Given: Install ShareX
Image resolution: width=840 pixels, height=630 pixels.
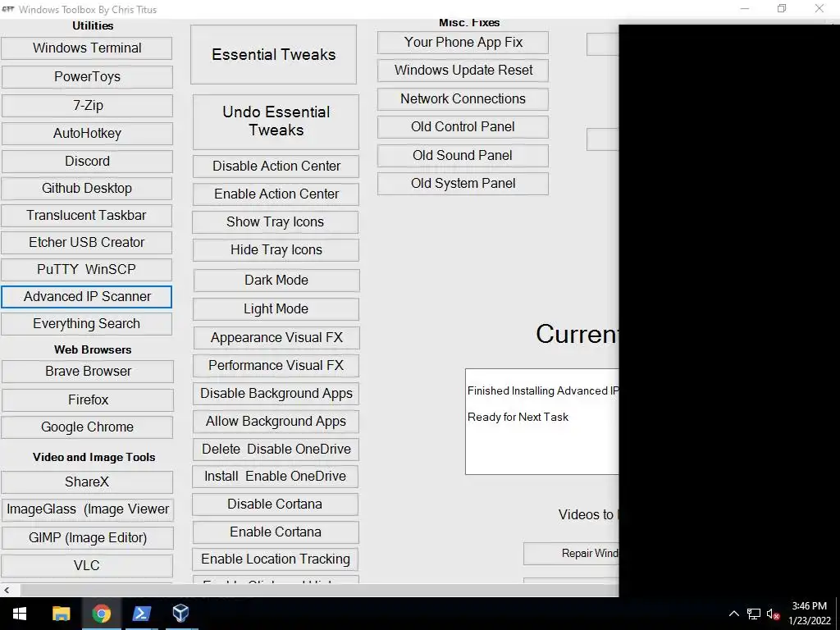Looking at the screenshot, I should pos(87,482).
